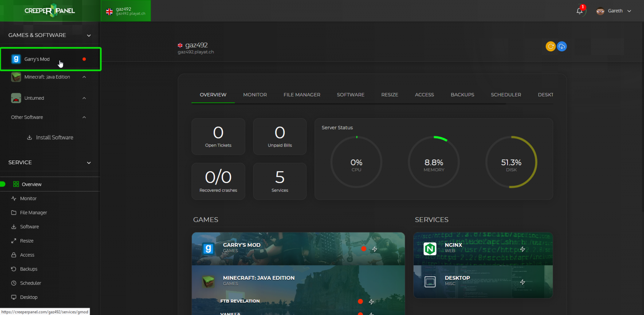Click the Access lock icon in sidebar

(x=14, y=255)
